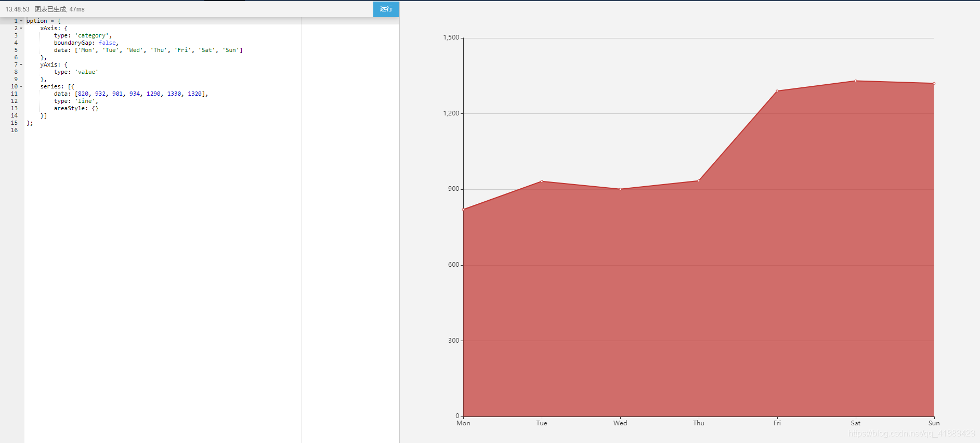Click the Fri x-axis label

[777, 423]
